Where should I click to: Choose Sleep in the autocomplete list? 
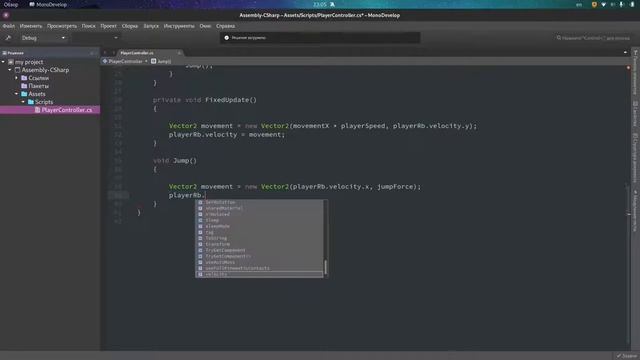point(259,220)
